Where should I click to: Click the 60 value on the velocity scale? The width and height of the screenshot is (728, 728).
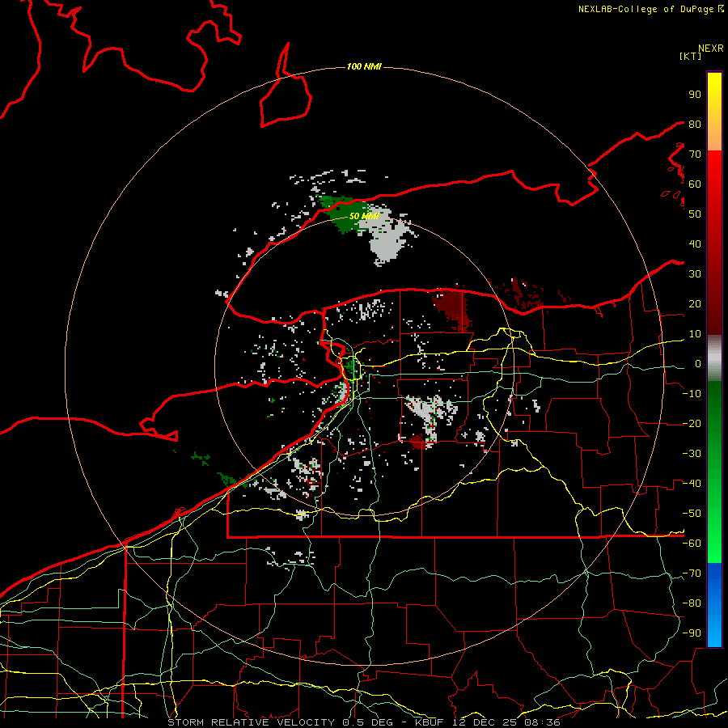[695, 184]
